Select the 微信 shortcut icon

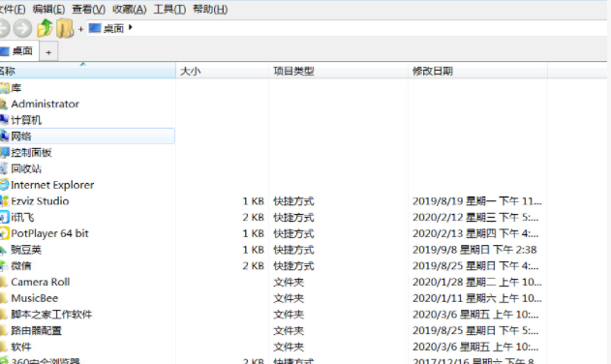coord(4,266)
